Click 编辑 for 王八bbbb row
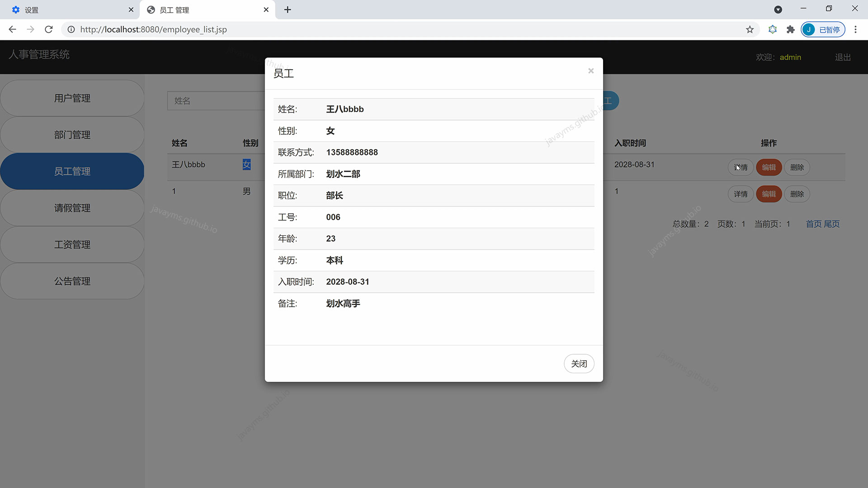The image size is (868, 488). pyautogui.click(x=769, y=167)
